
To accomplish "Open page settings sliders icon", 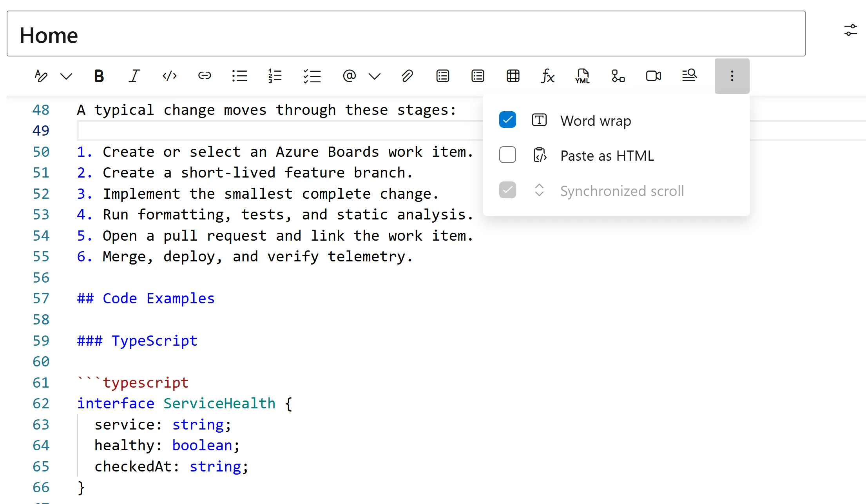I will click(851, 30).
